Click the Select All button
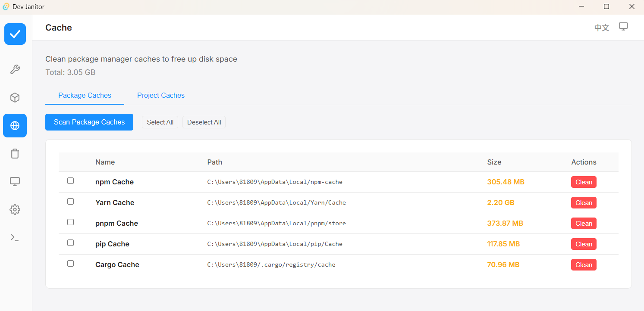644x311 pixels. [160, 122]
